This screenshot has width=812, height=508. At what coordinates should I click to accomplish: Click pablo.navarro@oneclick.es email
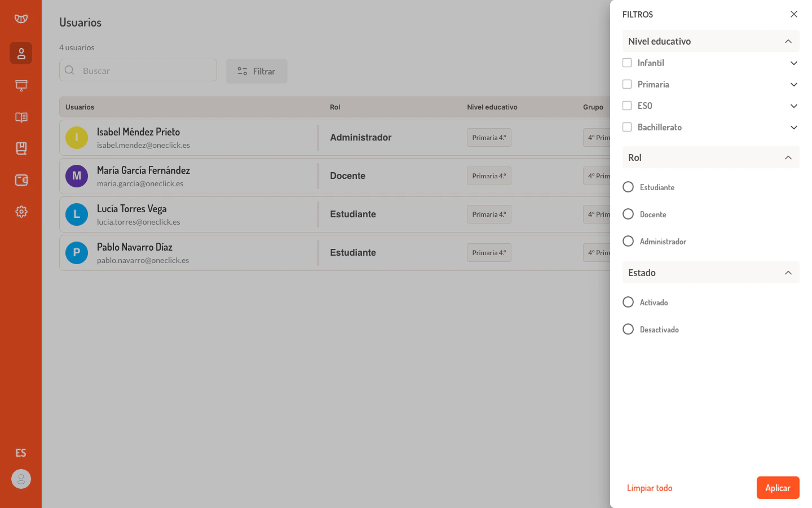[x=143, y=260]
